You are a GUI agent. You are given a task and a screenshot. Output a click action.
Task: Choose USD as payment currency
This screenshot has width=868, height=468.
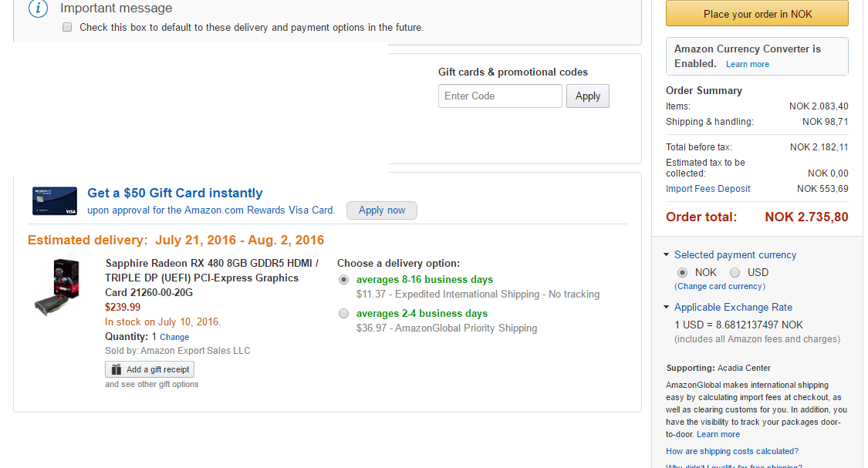click(x=735, y=273)
